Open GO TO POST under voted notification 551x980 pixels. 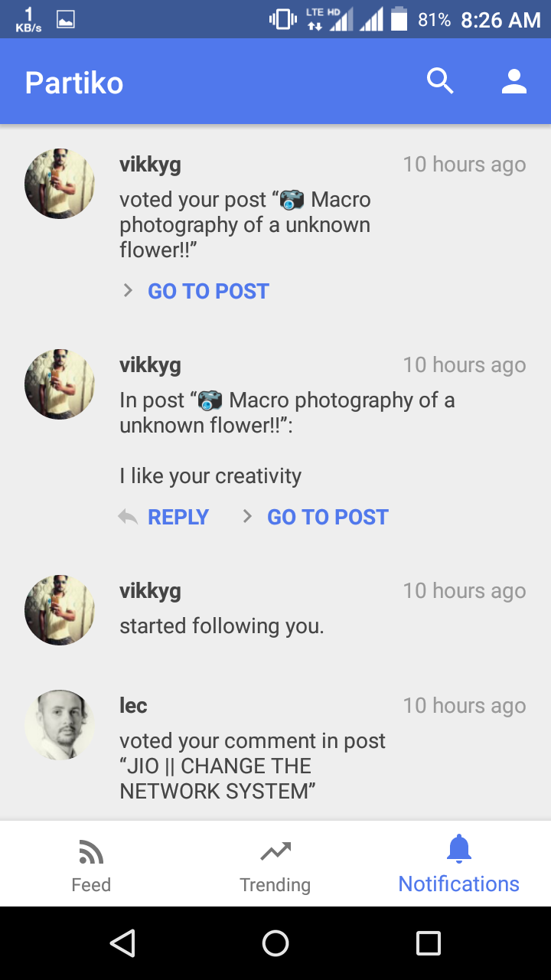208,292
